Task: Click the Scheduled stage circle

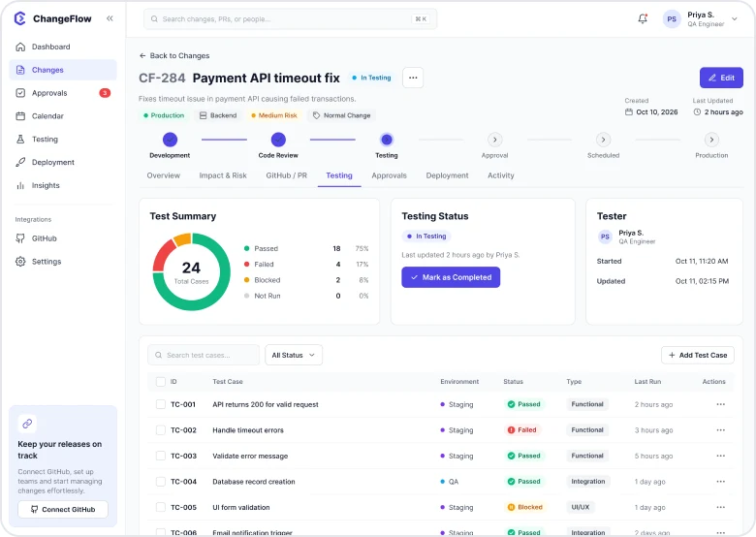Action: pos(603,140)
